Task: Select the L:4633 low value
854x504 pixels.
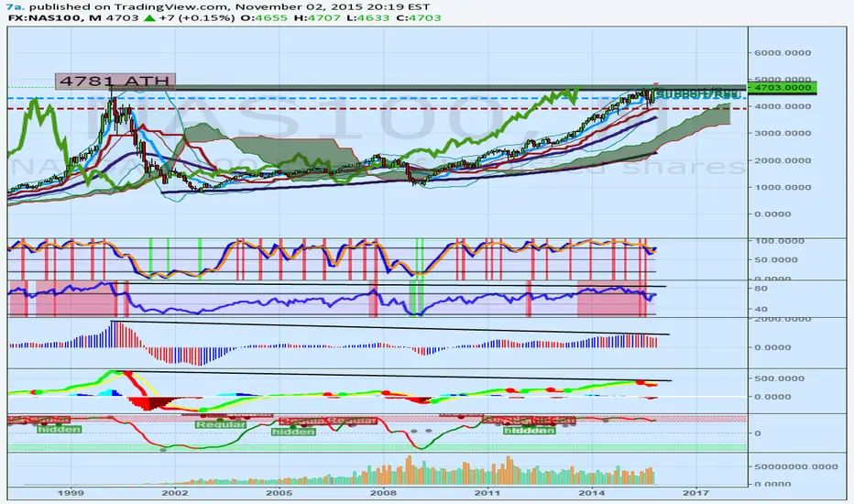Action: pos(369,18)
